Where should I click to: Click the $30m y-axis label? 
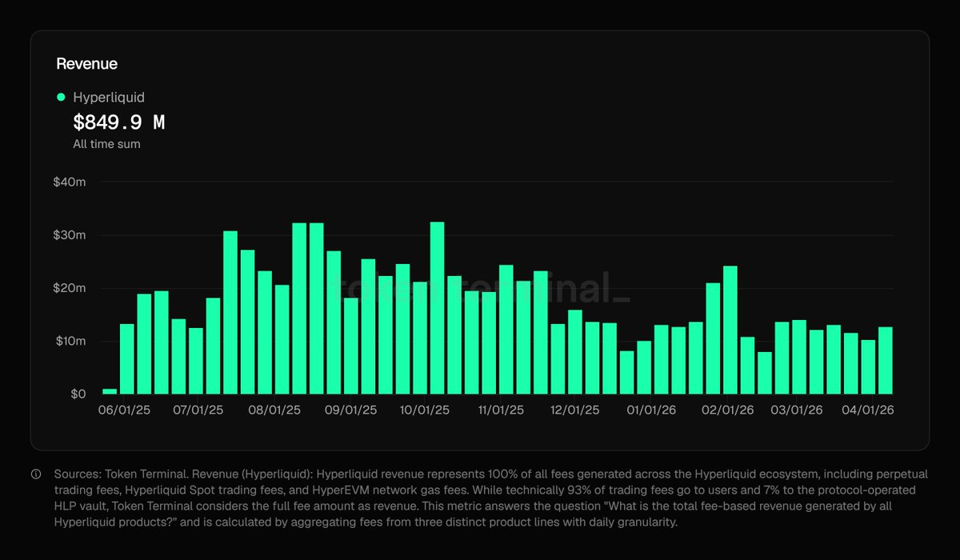coord(70,235)
